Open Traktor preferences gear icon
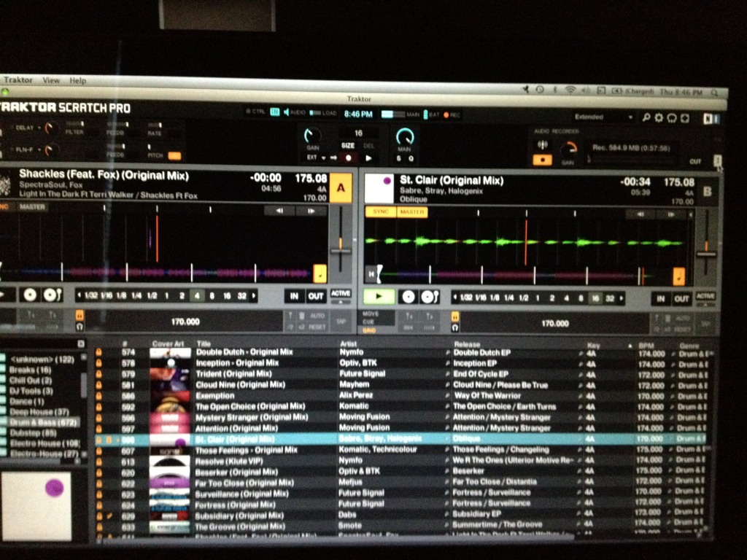This screenshot has width=747, height=560. click(659, 118)
